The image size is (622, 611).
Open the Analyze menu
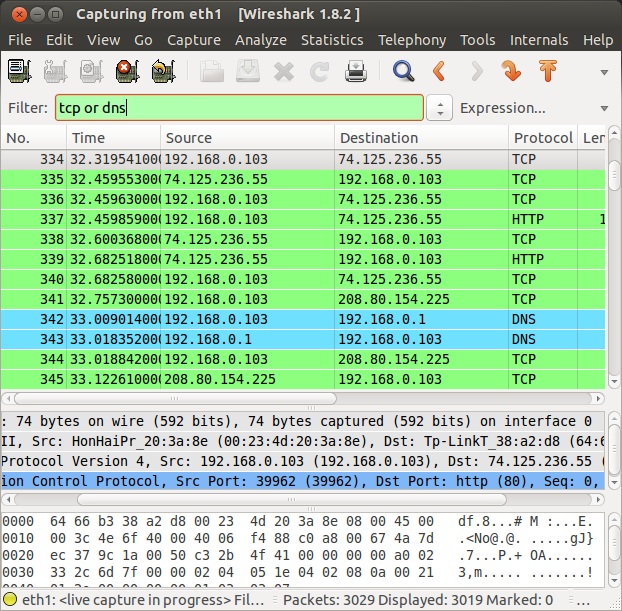click(x=261, y=40)
